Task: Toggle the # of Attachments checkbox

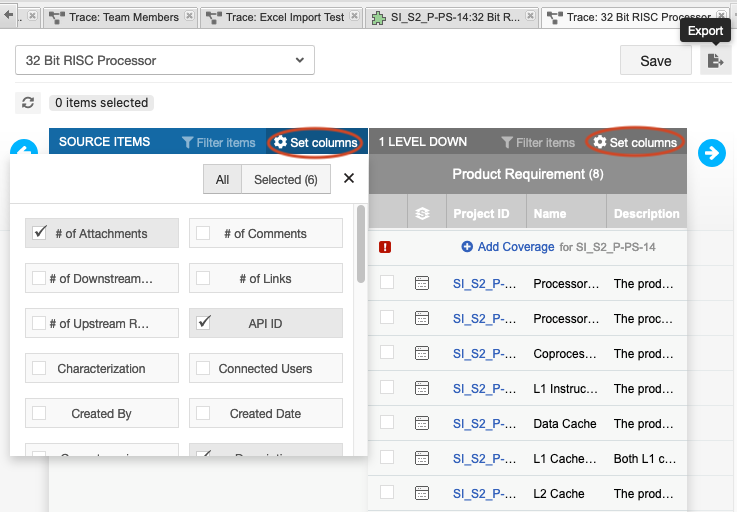Action: (x=40, y=233)
